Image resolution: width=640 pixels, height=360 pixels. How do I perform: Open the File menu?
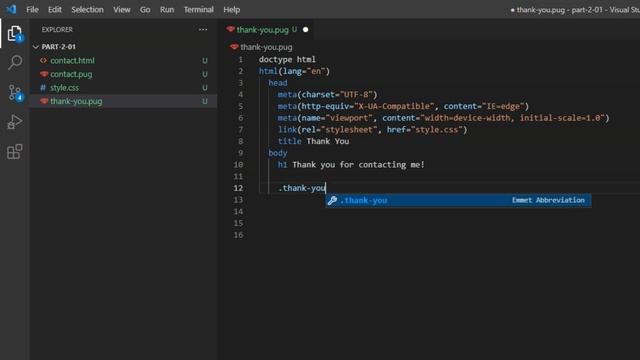click(32, 9)
